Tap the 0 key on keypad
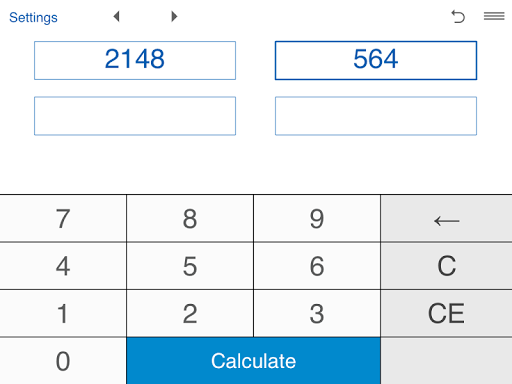The width and height of the screenshot is (512, 384). pyautogui.click(x=63, y=361)
